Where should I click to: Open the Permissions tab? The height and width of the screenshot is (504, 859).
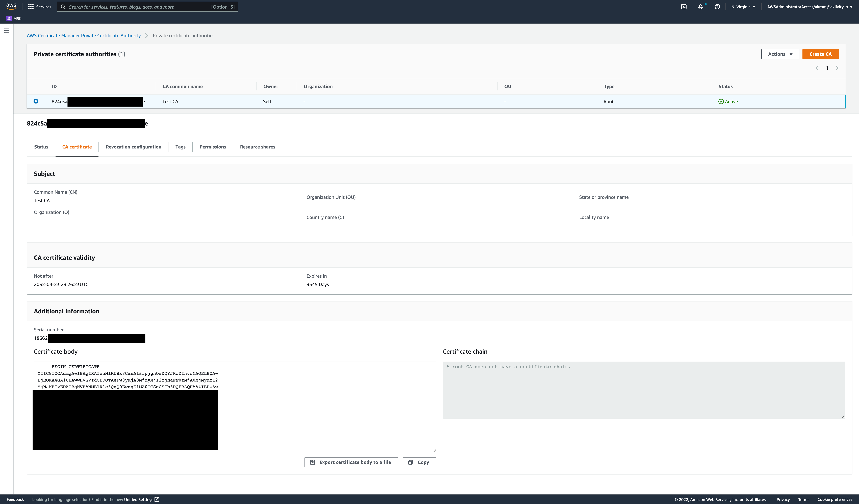(212, 146)
